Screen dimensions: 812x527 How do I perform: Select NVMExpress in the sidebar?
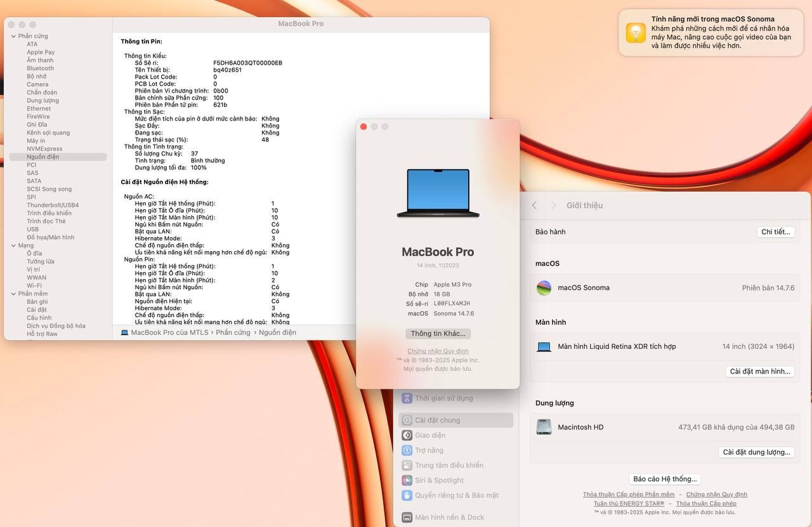tap(44, 149)
